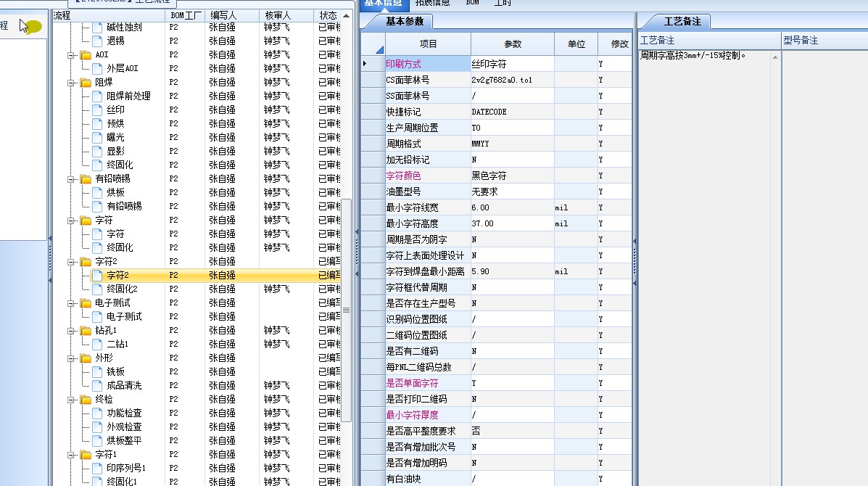This screenshot has height=486, width=868.
Task: Click the AOI folder icon
Action: 86,55
